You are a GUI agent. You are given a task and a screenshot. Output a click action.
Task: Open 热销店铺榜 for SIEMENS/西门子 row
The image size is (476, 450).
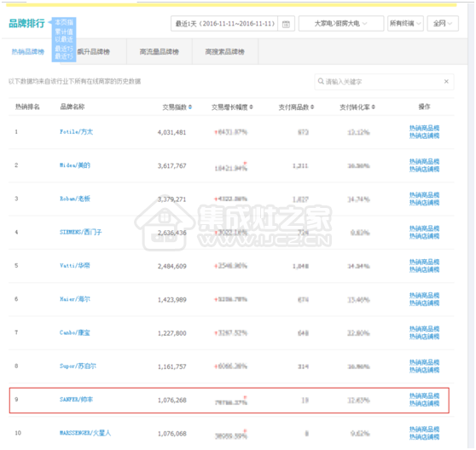point(424,236)
